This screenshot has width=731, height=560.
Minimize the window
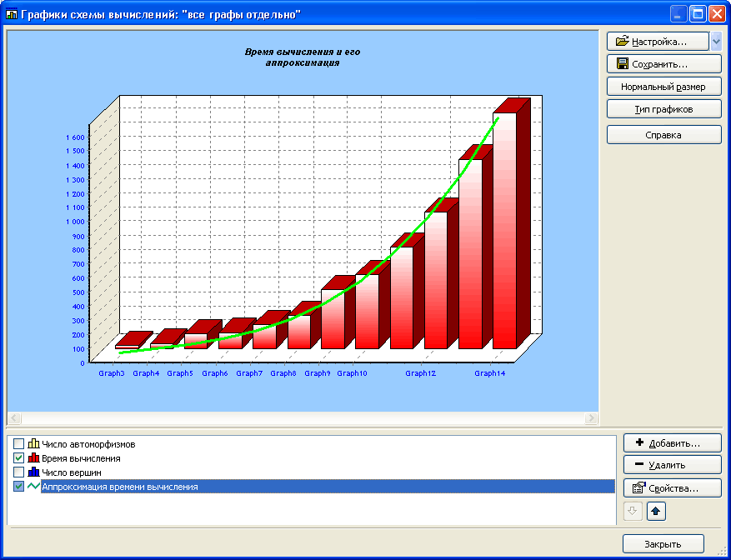pos(678,14)
